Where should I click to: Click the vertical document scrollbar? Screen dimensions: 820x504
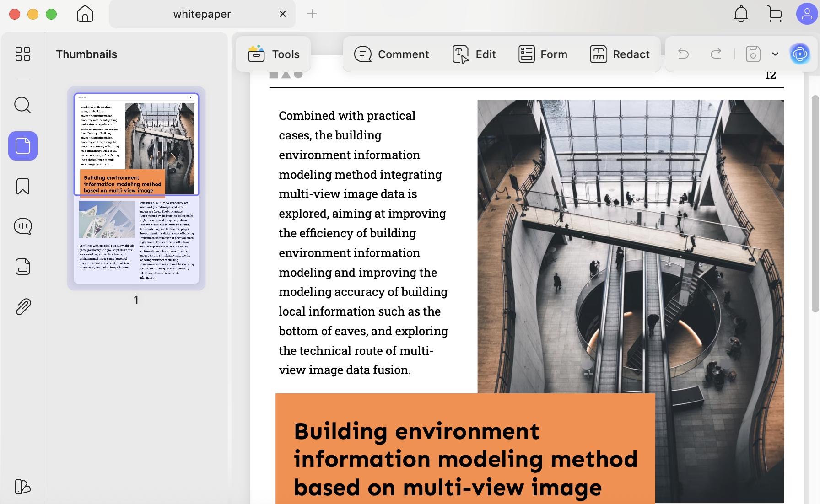tap(815, 204)
